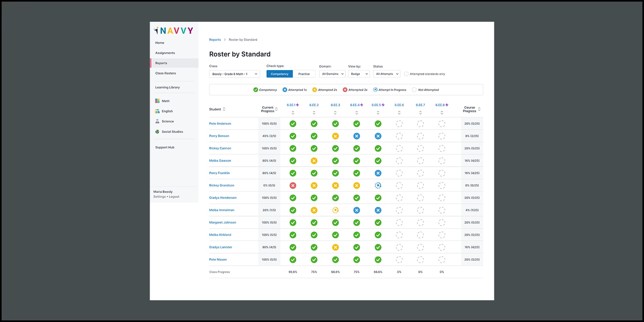Open Support Hub in sidebar
Image resolution: width=644 pixels, height=322 pixels.
click(165, 147)
